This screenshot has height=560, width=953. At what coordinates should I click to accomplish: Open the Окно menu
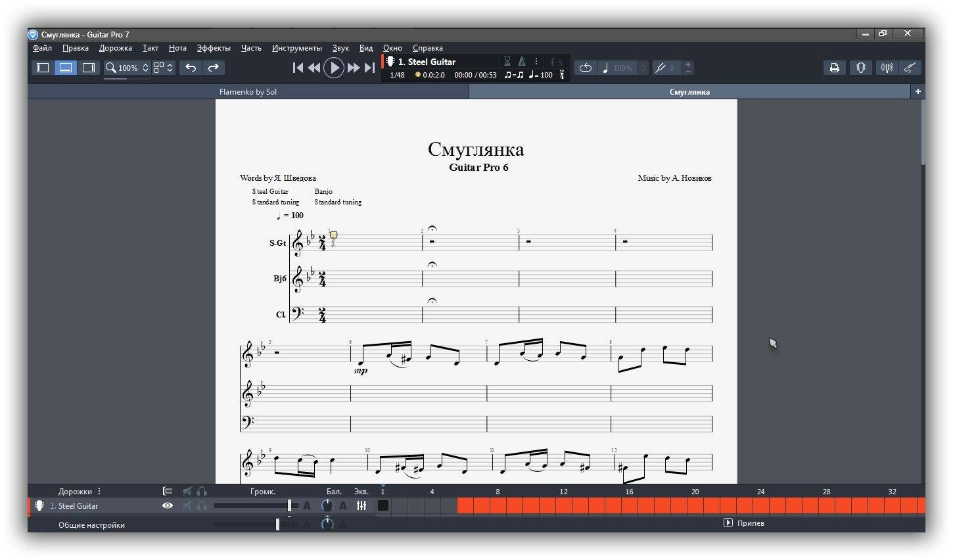[x=392, y=48]
